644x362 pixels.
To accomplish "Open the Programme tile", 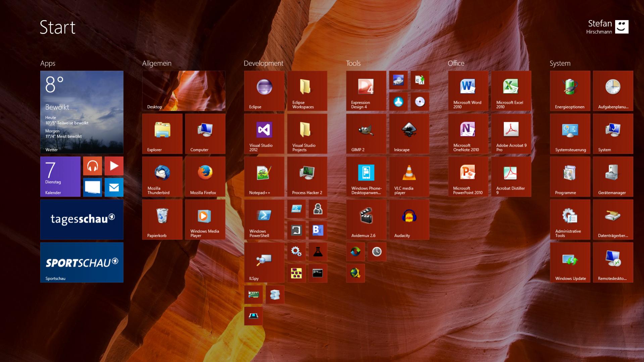I will point(570,176).
